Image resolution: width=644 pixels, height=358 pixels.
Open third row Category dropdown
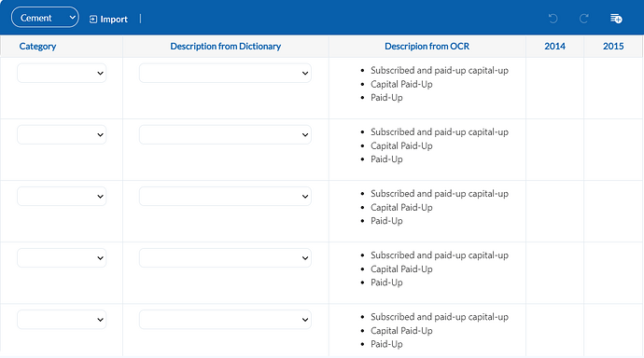click(62, 196)
